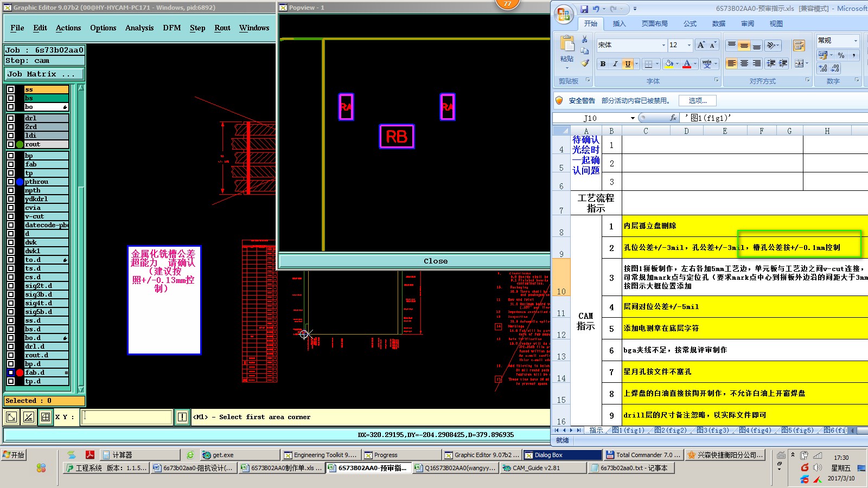Viewport: 868px width, 488px height.
Task: Switch to the 页面布局 ribbon tab
Action: [654, 24]
